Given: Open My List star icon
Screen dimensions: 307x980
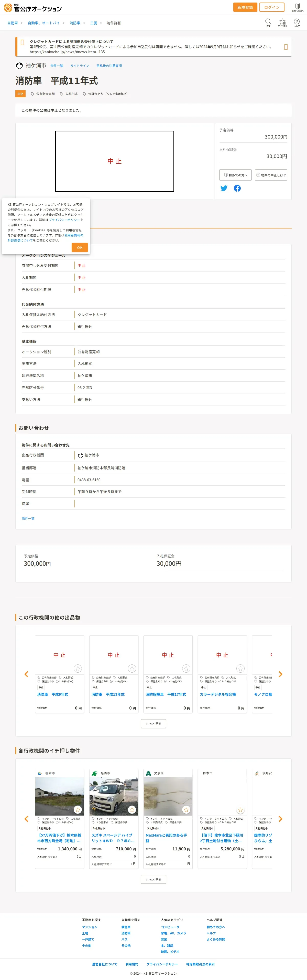Looking at the screenshot, I should [282, 23].
